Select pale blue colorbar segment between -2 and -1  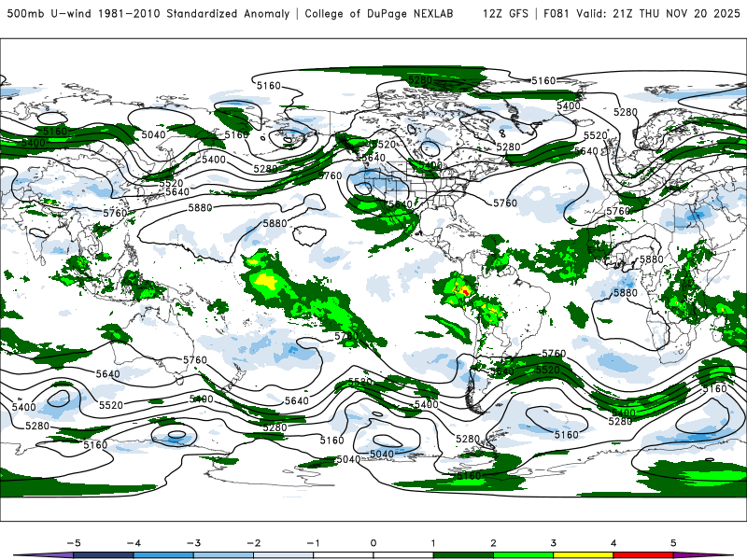coord(284,555)
